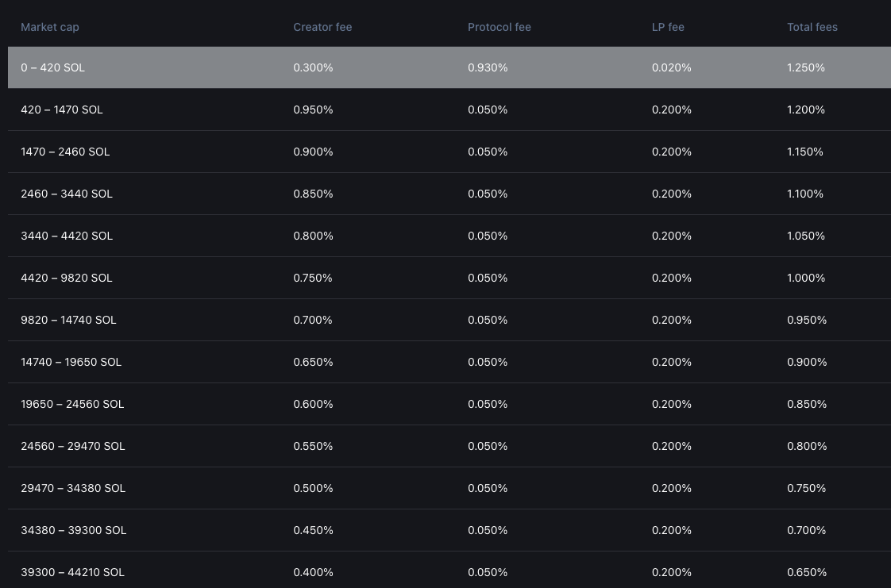This screenshot has height=588, width=891.
Task: Select the 29470 – 34380 SOL row label
Action: 73,488
